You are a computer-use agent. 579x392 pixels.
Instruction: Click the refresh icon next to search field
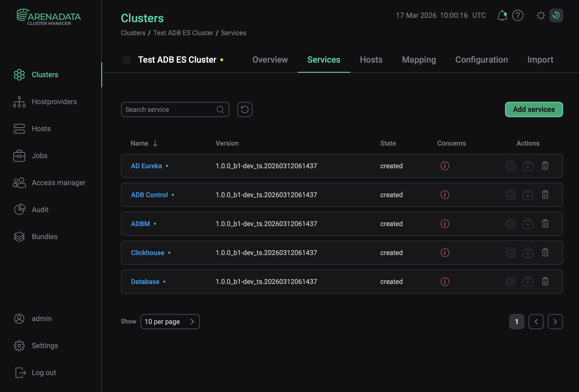tap(244, 109)
